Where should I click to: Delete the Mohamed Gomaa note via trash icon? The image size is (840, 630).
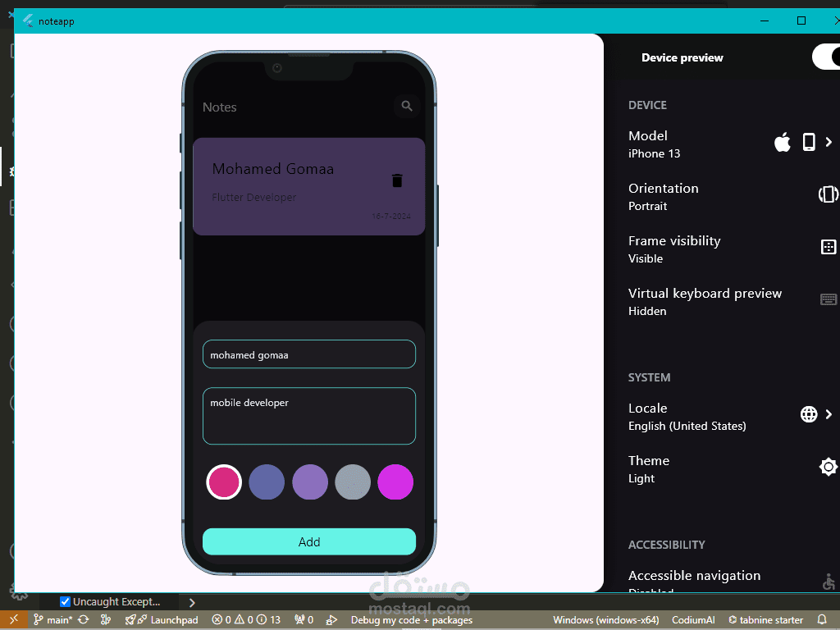pyautogui.click(x=397, y=180)
